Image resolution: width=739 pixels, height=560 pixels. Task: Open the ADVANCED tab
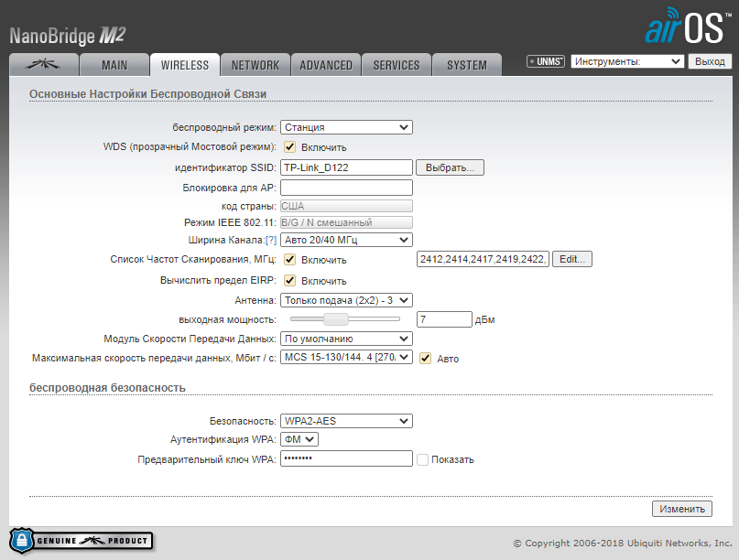pos(326,65)
